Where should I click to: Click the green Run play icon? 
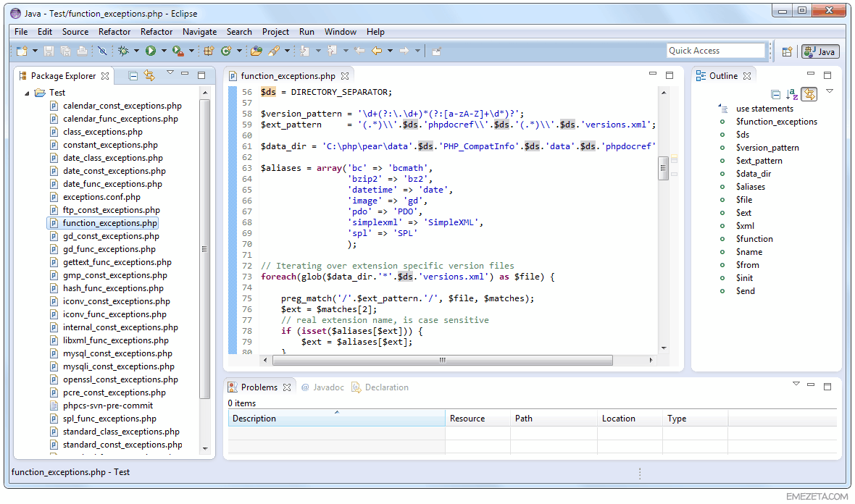151,51
